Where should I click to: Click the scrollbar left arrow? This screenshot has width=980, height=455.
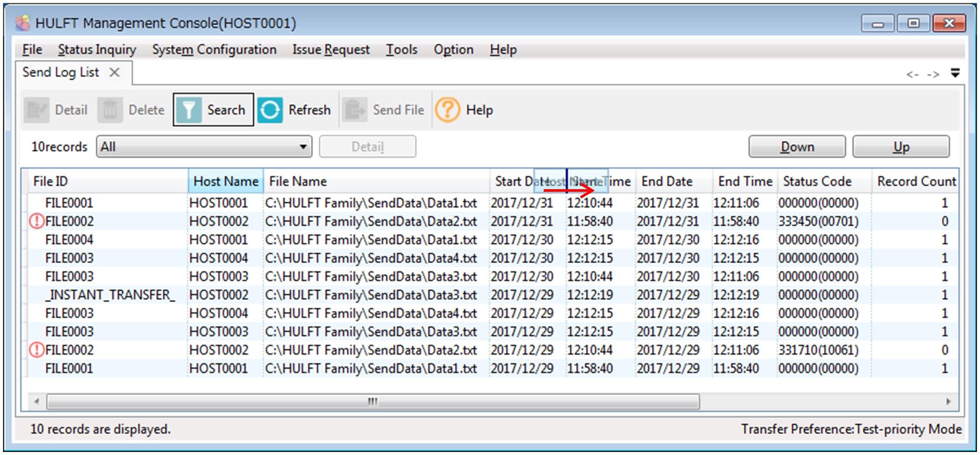pos(37,401)
